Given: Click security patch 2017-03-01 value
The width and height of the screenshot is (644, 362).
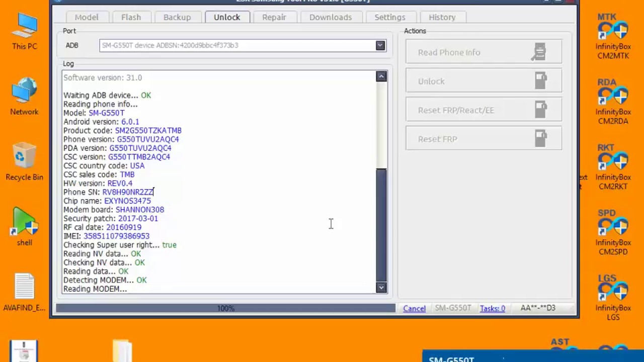Looking at the screenshot, I should [x=138, y=218].
